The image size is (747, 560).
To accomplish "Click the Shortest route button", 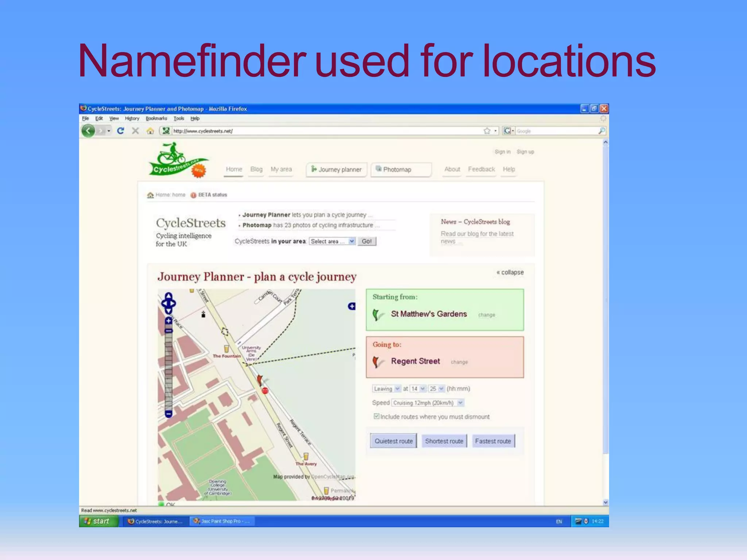I will [444, 441].
